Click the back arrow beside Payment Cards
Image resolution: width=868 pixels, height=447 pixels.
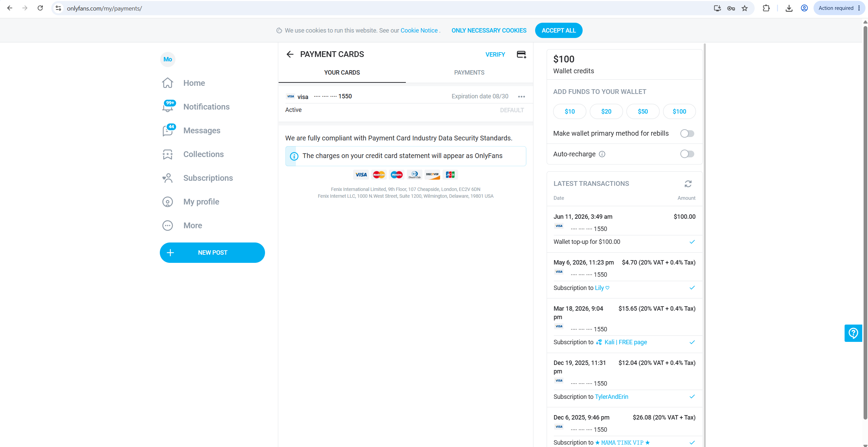tap(290, 54)
